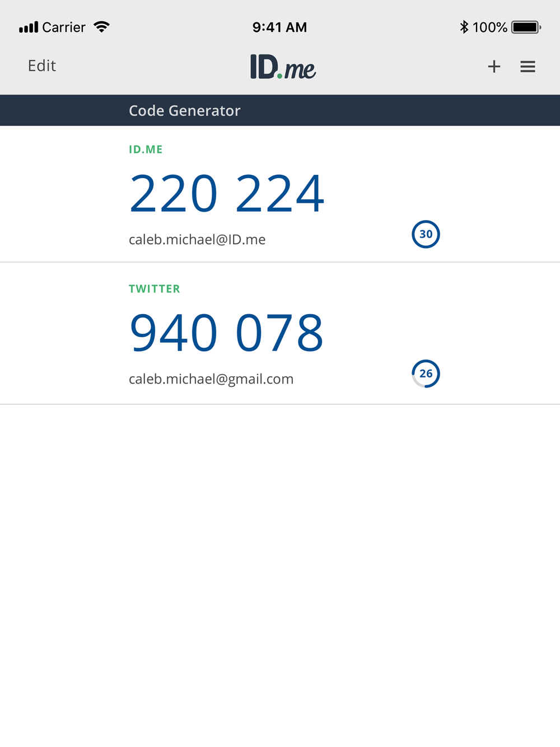This screenshot has width=560, height=747.
Task: Tap the 26 second countdown timer
Action: [x=426, y=373]
